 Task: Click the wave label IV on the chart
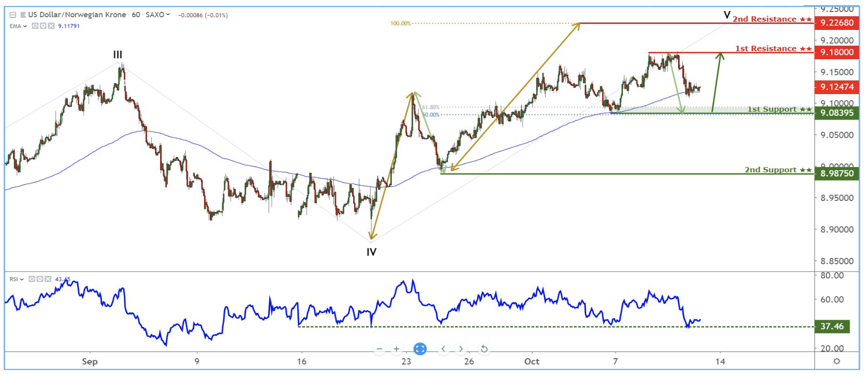tap(371, 252)
